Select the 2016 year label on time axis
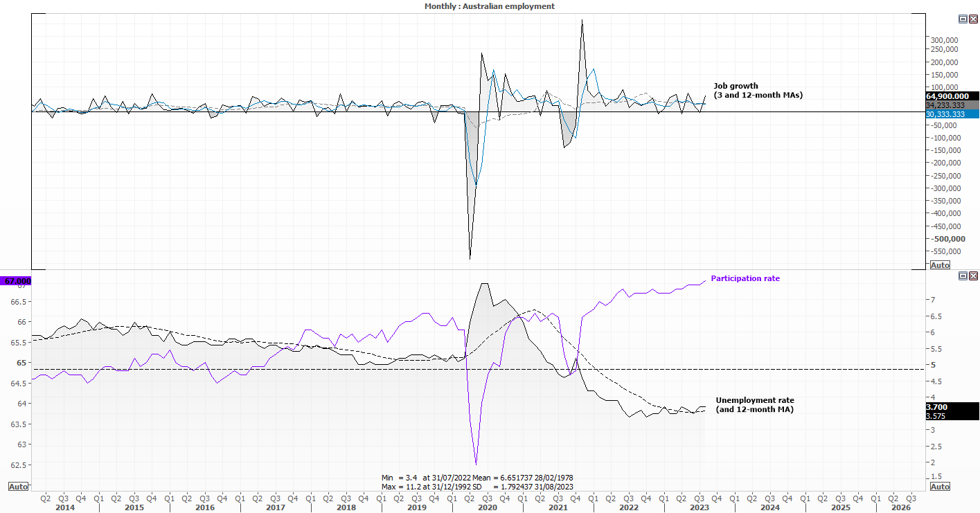The image size is (980, 513). (x=205, y=507)
